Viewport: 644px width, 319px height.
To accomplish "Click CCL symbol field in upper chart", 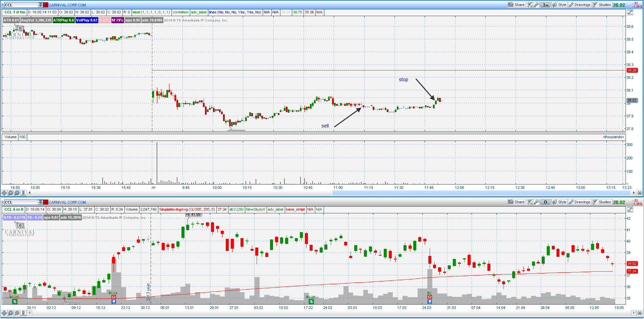I will pyautogui.click(x=21, y=5).
